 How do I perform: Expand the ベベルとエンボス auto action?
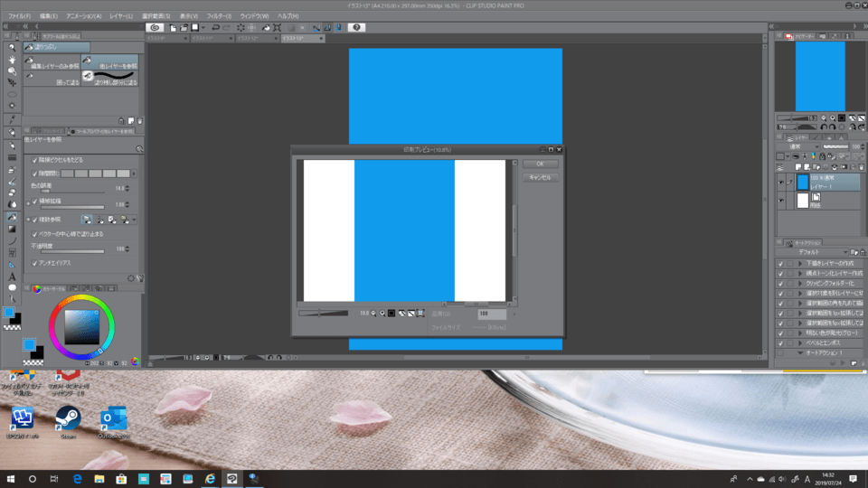(x=799, y=345)
